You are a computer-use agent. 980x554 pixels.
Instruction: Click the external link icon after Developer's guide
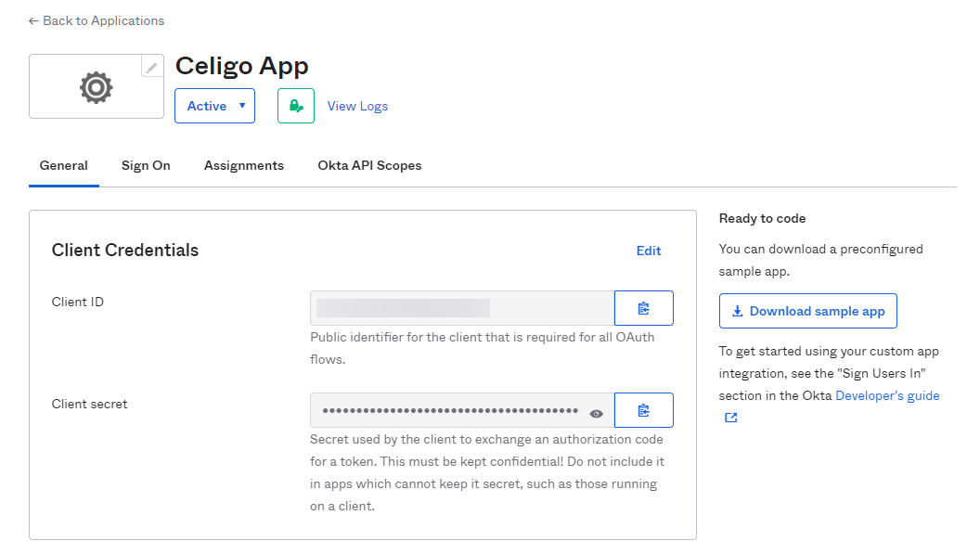[x=730, y=418]
